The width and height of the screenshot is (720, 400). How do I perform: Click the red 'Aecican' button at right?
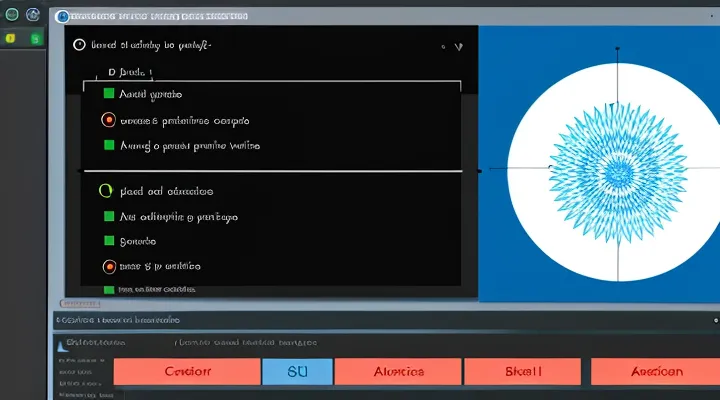[x=655, y=371]
